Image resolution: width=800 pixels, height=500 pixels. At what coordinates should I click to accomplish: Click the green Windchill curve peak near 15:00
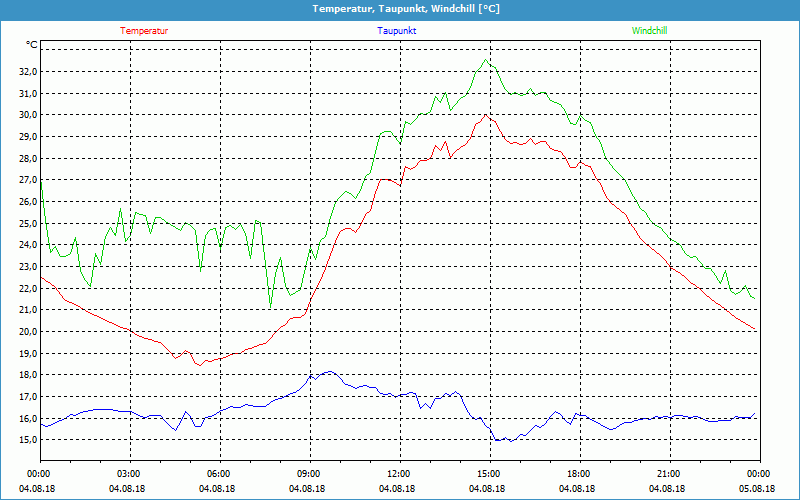coord(486,60)
